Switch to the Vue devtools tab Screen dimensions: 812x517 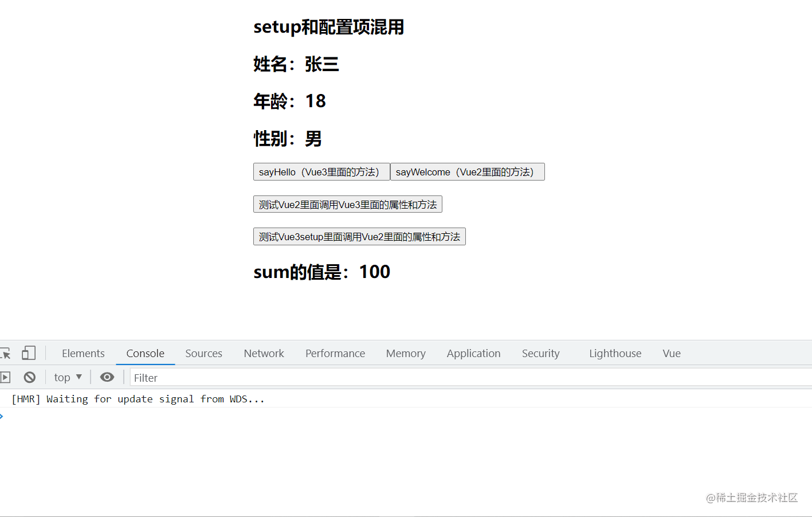point(671,353)
